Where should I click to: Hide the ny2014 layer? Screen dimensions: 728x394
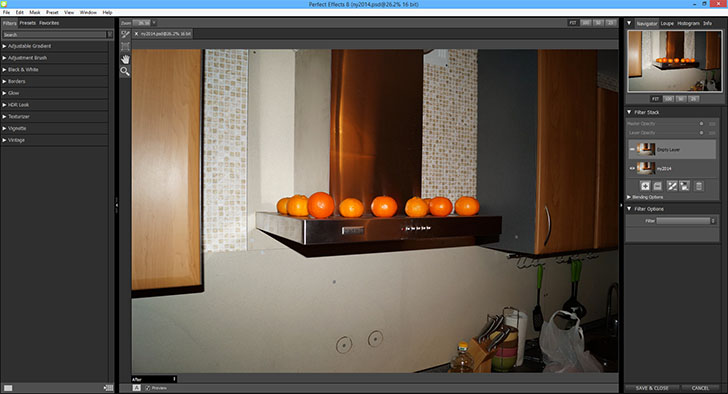[631, 168]
